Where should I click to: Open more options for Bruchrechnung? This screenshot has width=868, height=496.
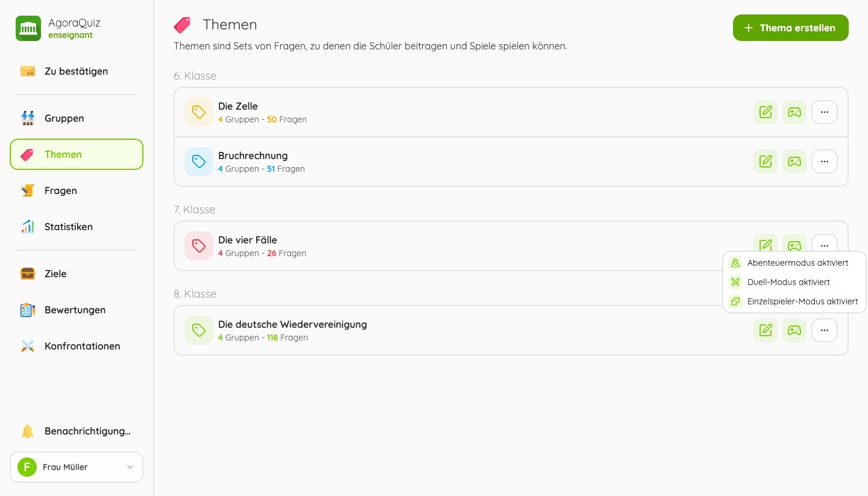point(825,162)
